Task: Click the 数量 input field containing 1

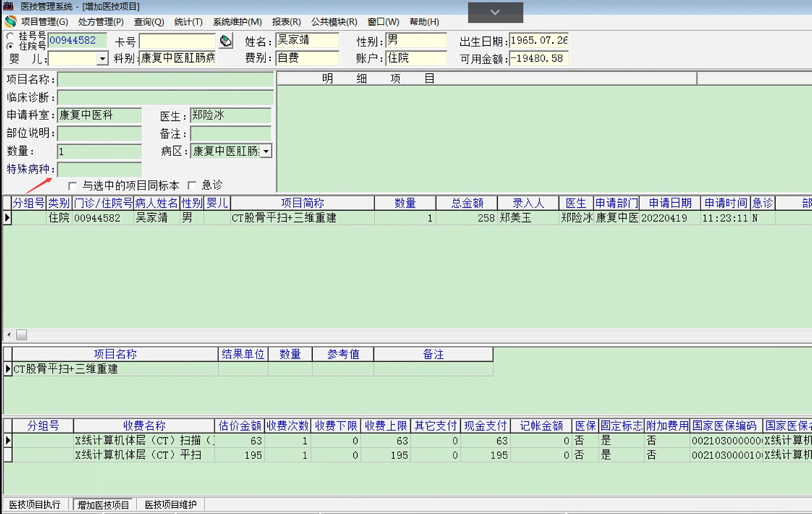Action: tap(99, 151)
